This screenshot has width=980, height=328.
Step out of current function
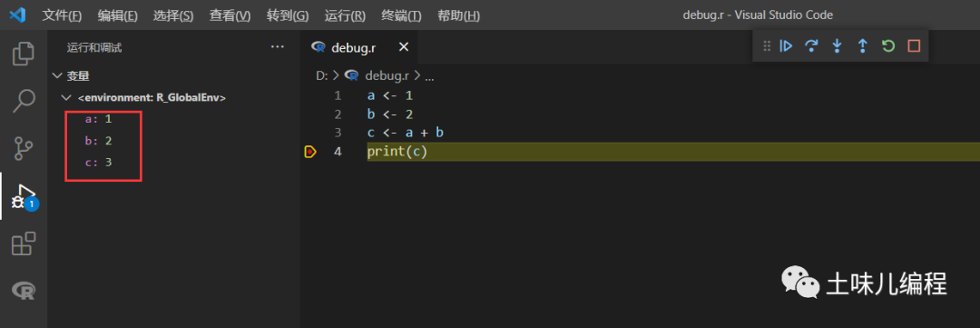tap(863, 45)
